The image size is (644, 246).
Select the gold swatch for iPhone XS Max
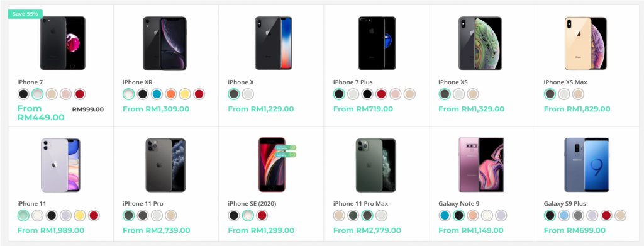578,94
